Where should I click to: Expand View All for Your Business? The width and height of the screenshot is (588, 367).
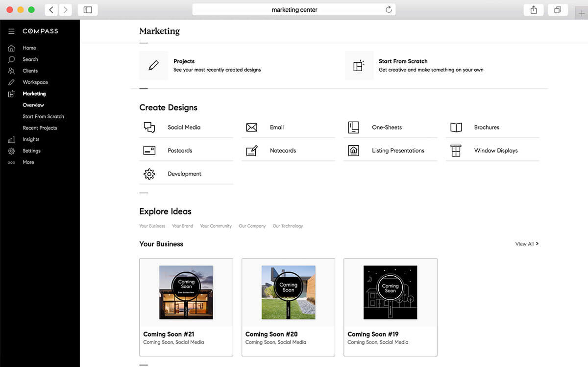pyautogui.click(x=527, y=244)
